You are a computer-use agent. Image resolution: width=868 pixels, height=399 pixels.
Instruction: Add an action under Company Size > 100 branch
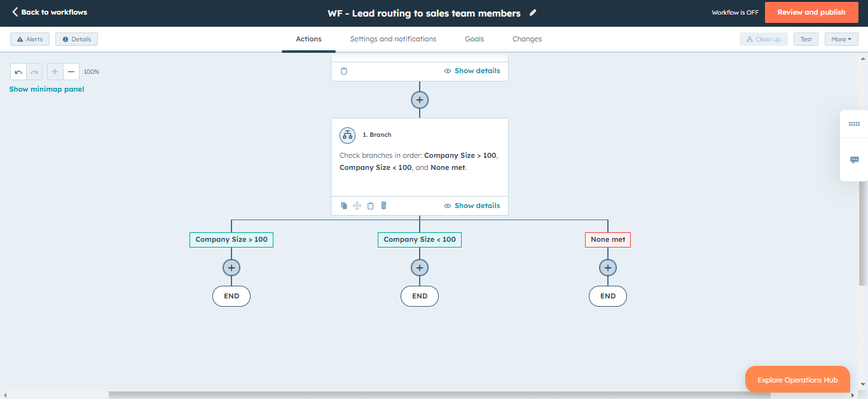pyautogui.click(x=231, y=267)
